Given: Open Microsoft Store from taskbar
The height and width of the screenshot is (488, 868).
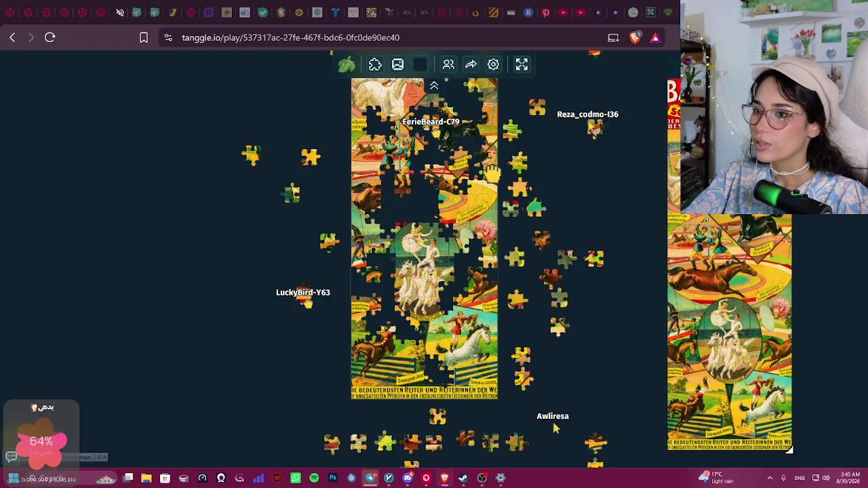Looking at the screenshot, I should [165, 478].
